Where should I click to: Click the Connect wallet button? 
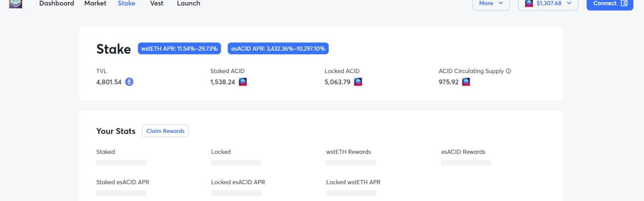tap(609, 4)
